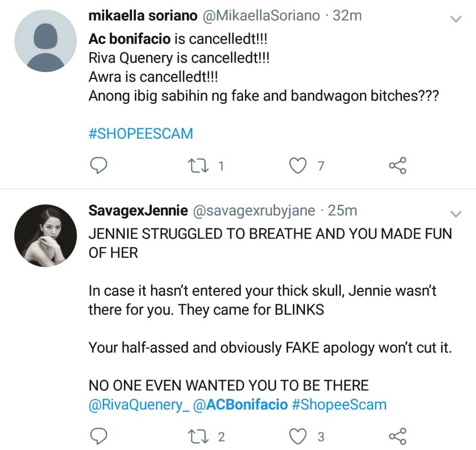Open the #ShopeeScam hashtag in Jennie tweet
Viewport: 476px width, 450px height.
point(340,404)
